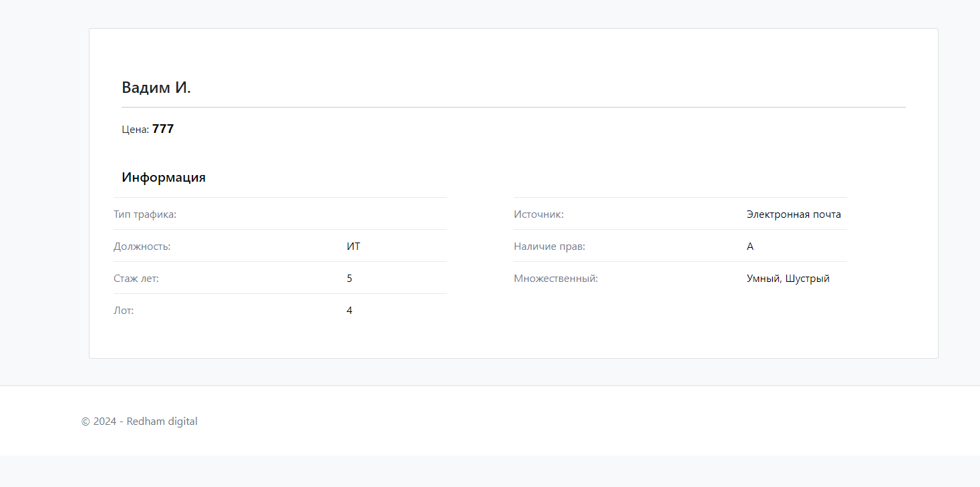The height and width of the screenshot is (487, 980).
Task: Click the Множественный field label
Action: (x=556, y=279)
